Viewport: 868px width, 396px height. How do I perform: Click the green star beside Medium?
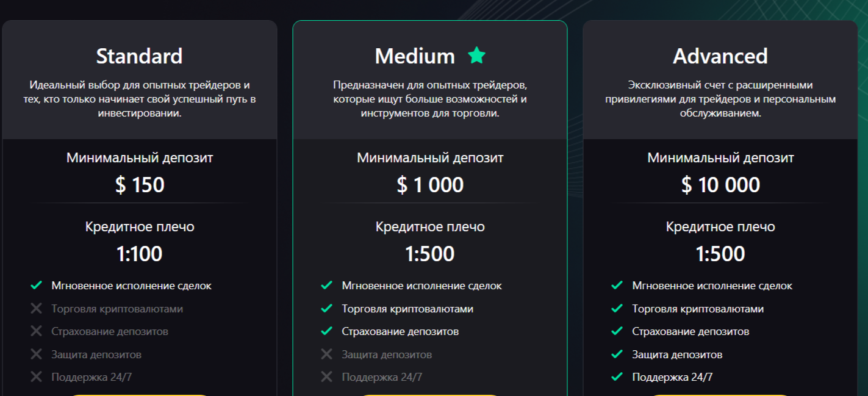click(476, 56)
